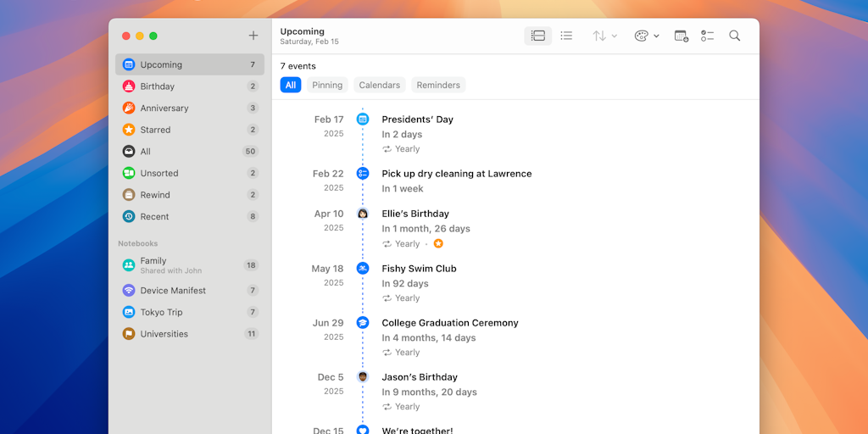Click the yellow minimize window button
Image resolution: width=868 pixels, height=434 pixels.
point(140,36)
